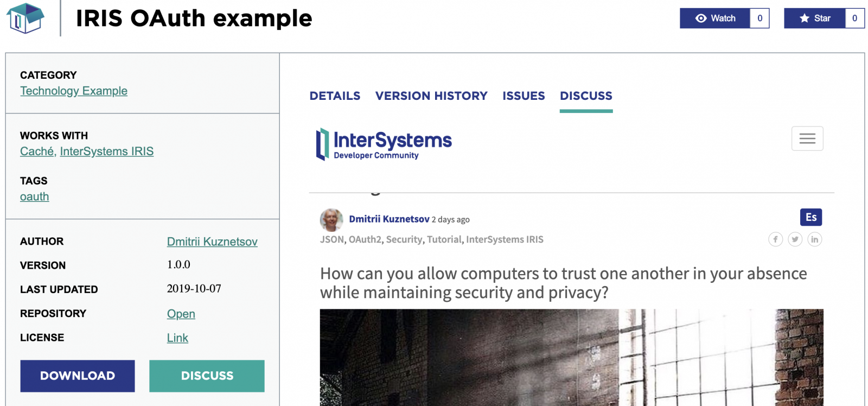Open the hamburger menu in Developer Community
This screenshot has height=406, width=868.
pos(807,138)
